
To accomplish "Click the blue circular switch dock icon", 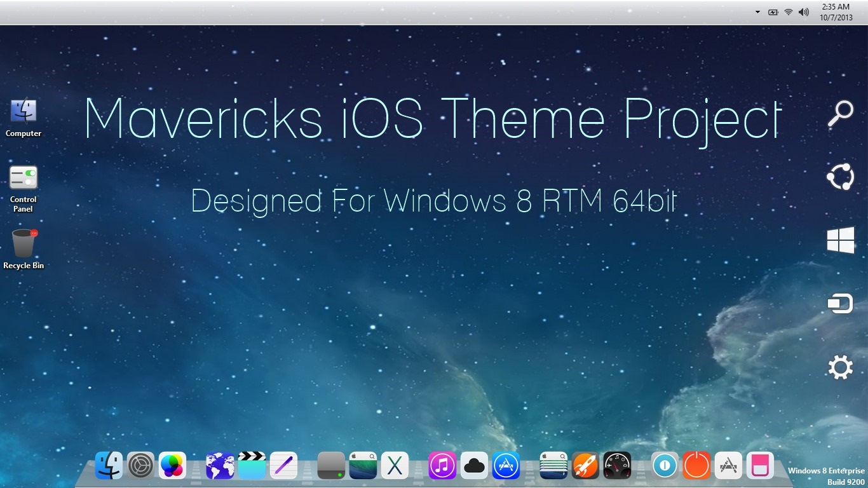I will (x=665, y=466).
